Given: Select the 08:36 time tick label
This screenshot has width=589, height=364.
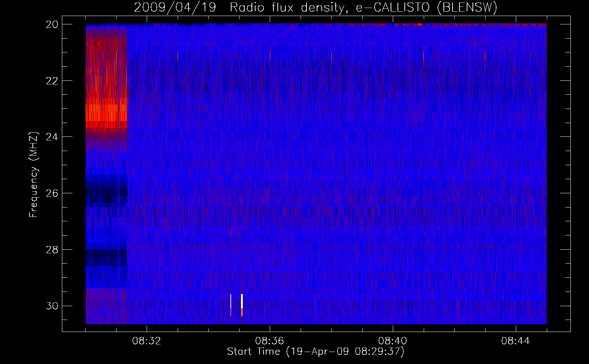Looking at the screenshot, I should (x=270, y=341).
